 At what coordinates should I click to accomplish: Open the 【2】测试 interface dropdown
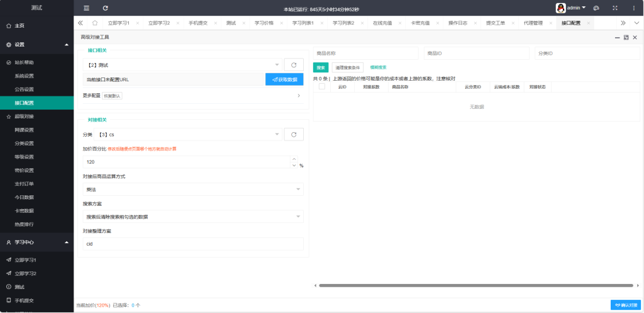coord(182,65)
